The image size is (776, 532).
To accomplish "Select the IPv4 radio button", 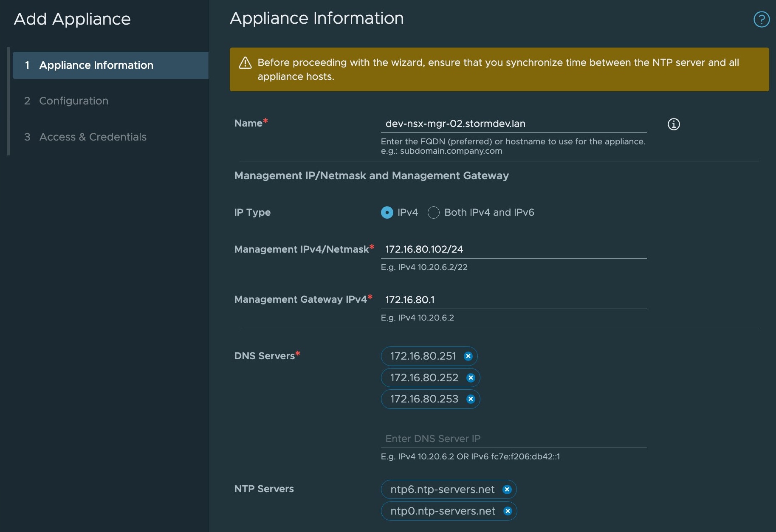I will click(x=387, y=212).
